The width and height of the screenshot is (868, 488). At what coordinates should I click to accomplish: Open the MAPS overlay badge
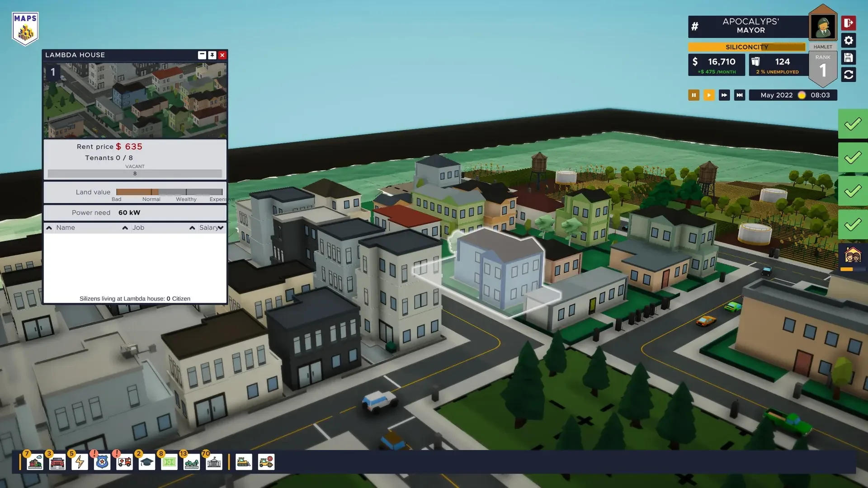(25, 29)
